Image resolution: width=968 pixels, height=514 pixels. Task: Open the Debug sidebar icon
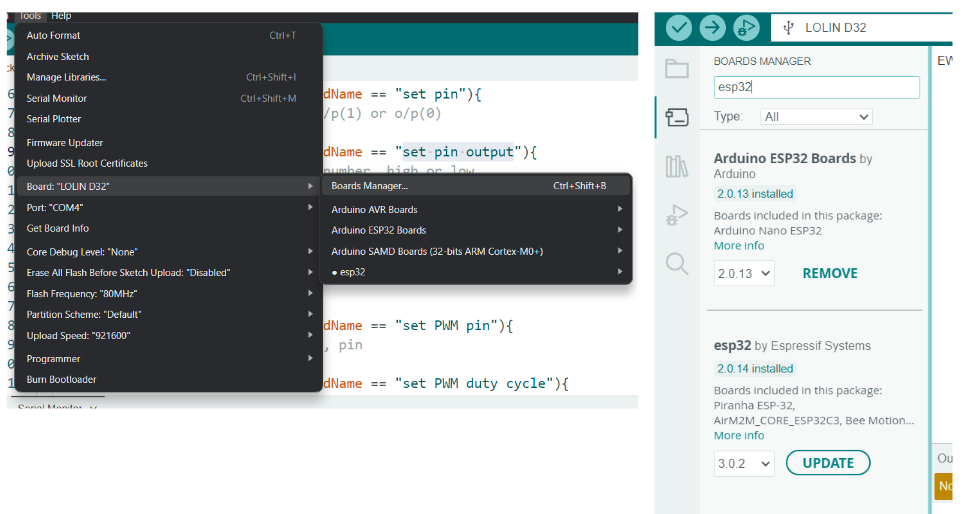point(677,215)
